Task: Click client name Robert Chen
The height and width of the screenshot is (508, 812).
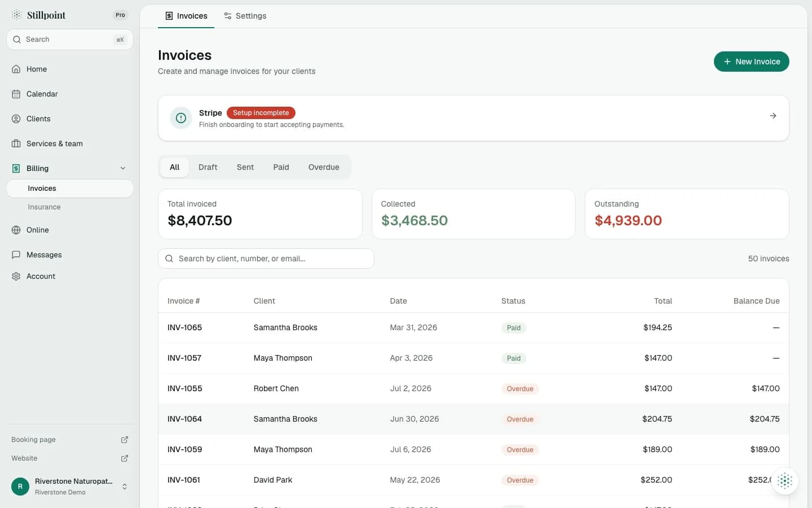Action: 276,388
